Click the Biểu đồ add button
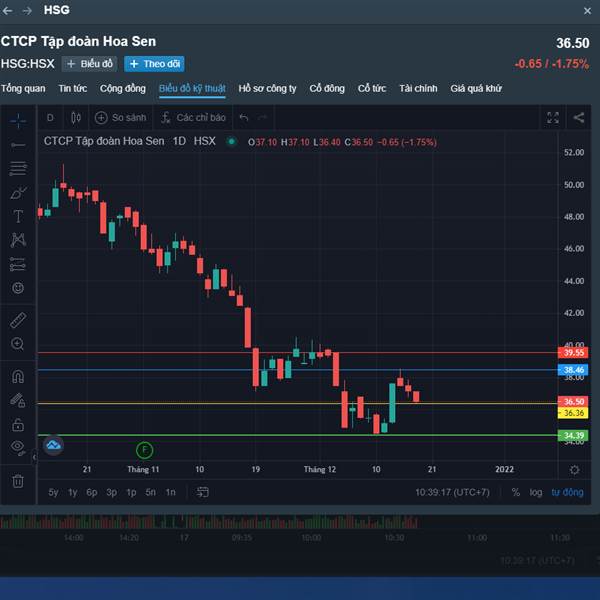The height and width of the screenshot is (600, 600). (x=90, y=64)
